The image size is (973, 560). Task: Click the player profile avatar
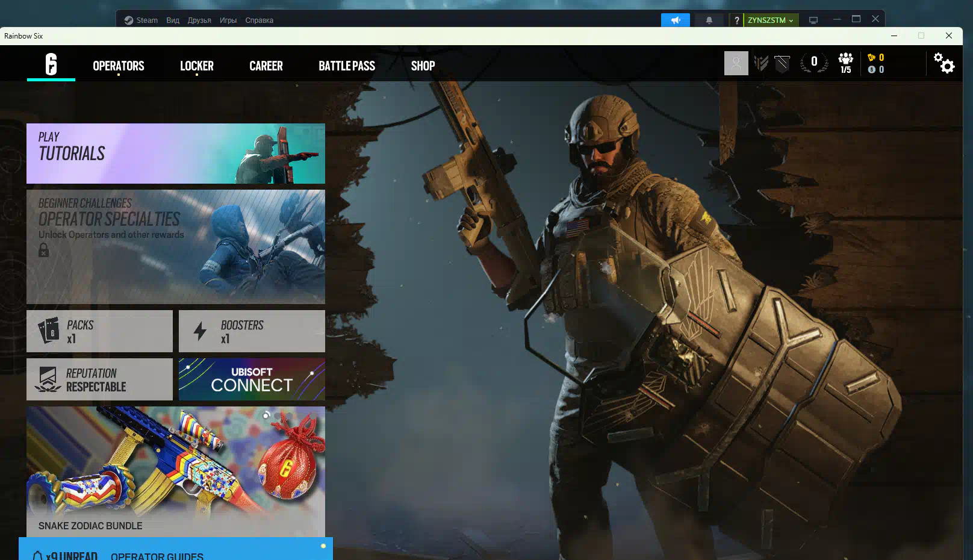tap(736, 63)
